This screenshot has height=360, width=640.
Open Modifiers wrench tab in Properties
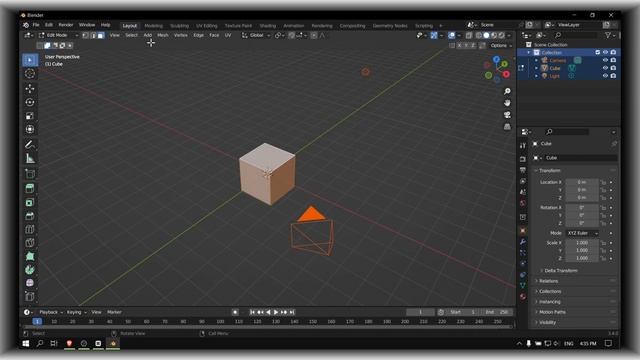pyautogui.click(x=523, y=242)
